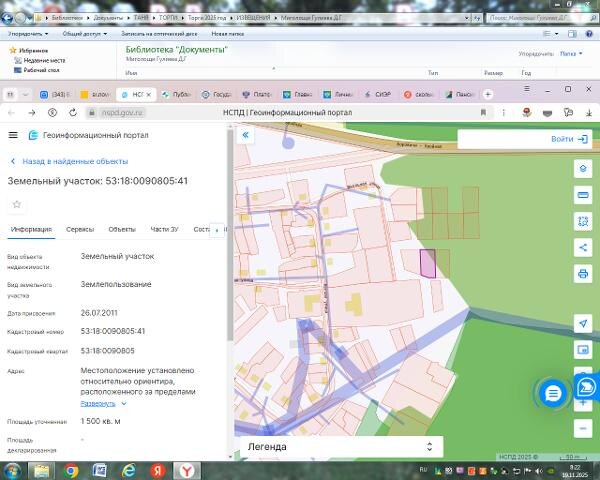Locate my position with the navigation arrow icon
Screen dimensions: 600x480
(583, 323)
